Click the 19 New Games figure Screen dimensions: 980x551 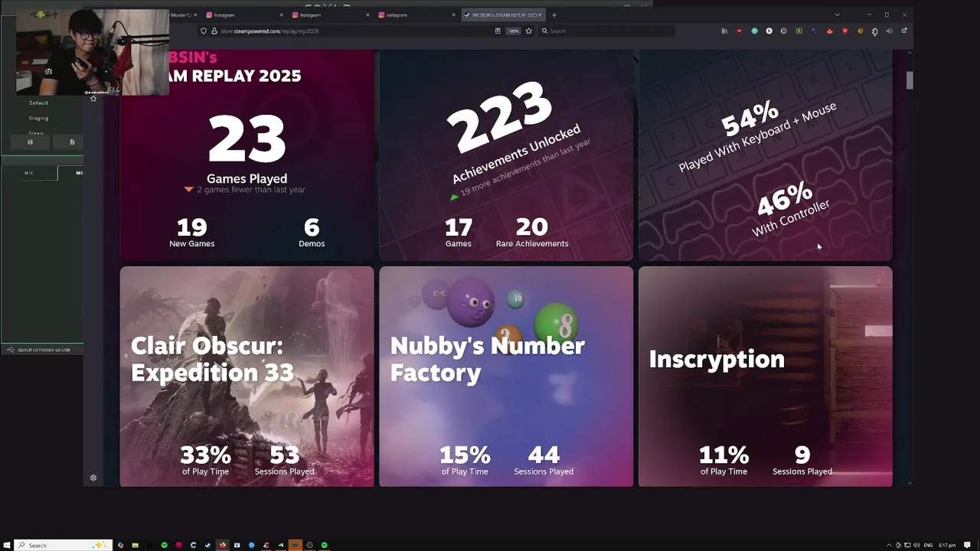pyautogui.click(x=191, y=233)
